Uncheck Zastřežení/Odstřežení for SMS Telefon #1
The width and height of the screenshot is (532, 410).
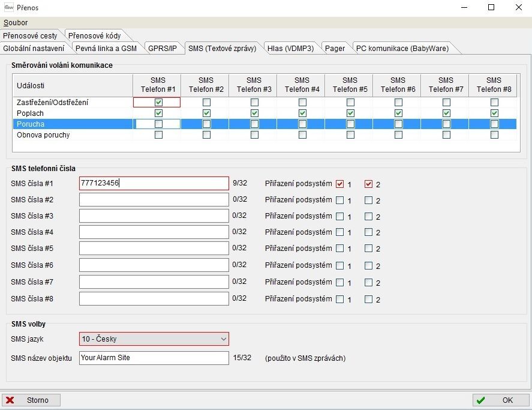[158, 103]
